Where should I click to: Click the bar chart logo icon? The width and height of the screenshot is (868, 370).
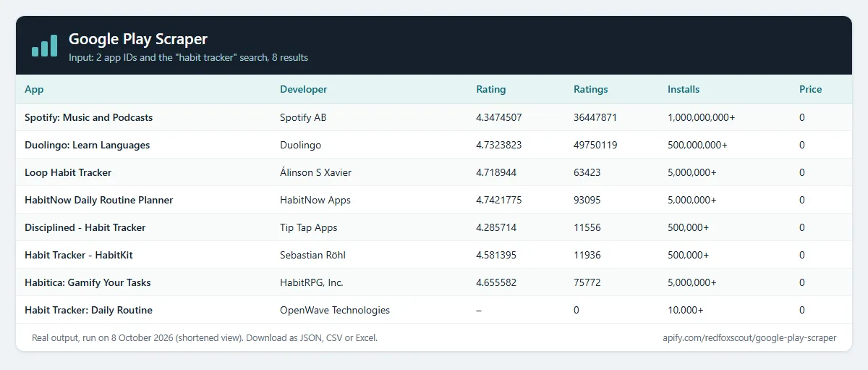click(44, 45)
